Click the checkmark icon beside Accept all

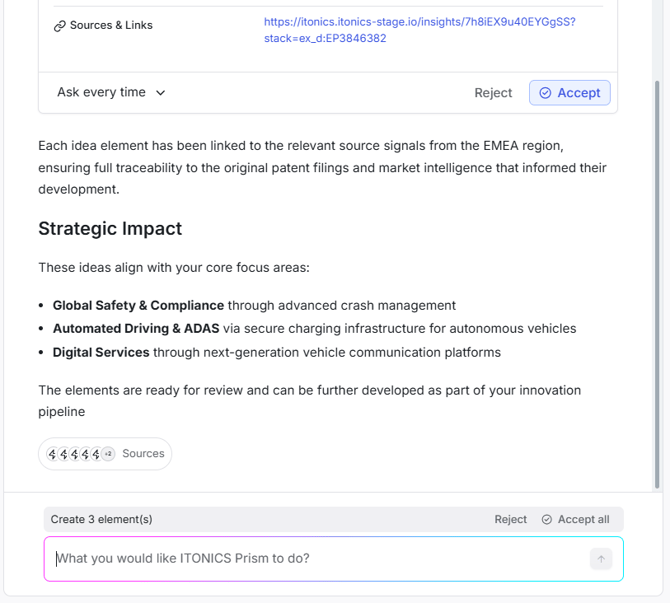547,519
